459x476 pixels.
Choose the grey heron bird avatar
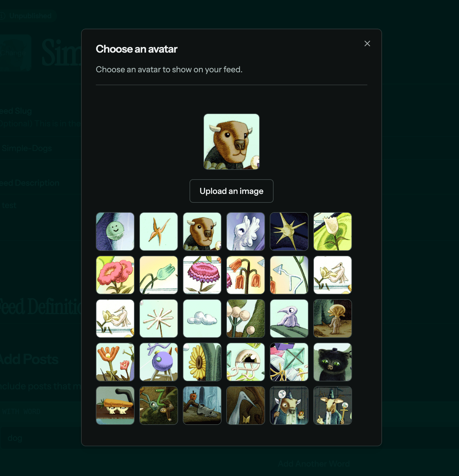point(246,405)
